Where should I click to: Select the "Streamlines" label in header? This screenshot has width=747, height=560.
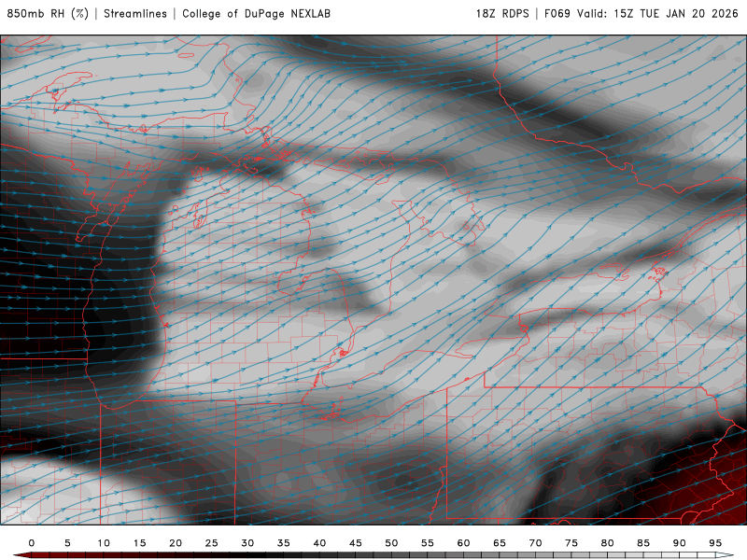tap(135, 14)
